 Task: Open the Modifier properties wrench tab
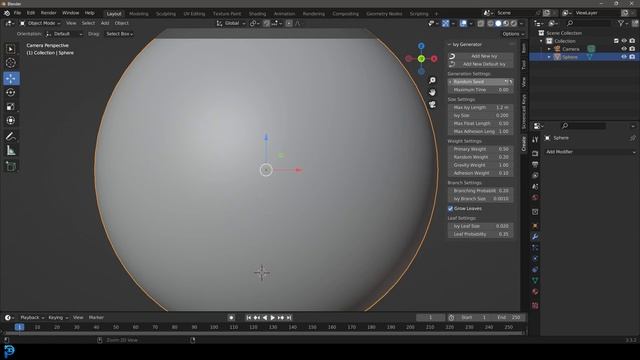click(535, 237)
